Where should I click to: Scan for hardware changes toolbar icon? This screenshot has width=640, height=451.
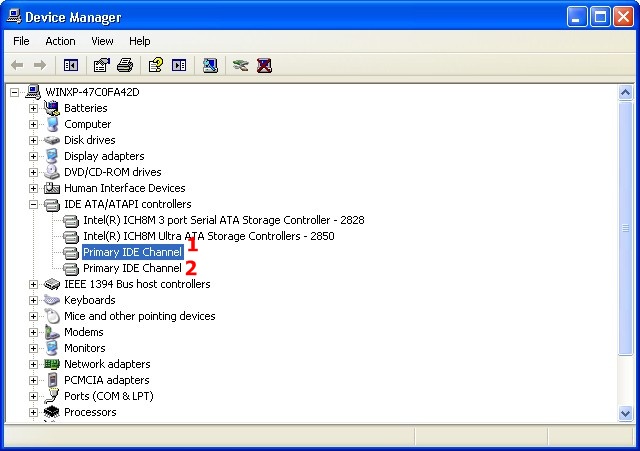pos(210,65)
